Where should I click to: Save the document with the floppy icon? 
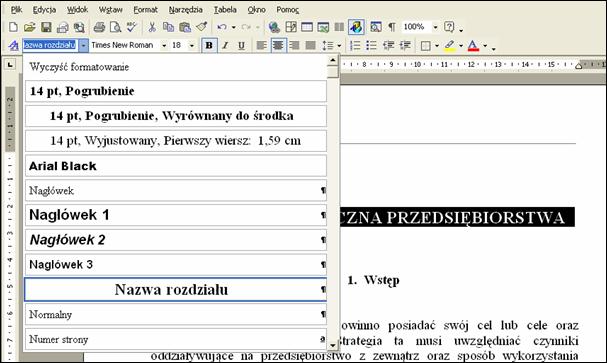(x=46, y=27)
